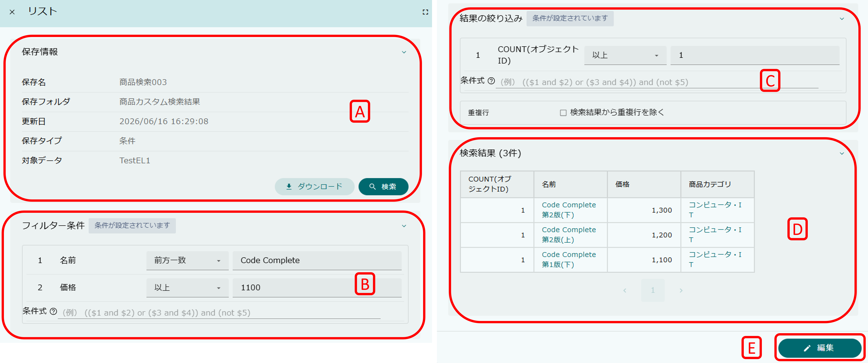This screenshot has height=363, width=868.
Task: Open the 前方一致 operator dropdown for 名前
Action: [x=187, y=261]
